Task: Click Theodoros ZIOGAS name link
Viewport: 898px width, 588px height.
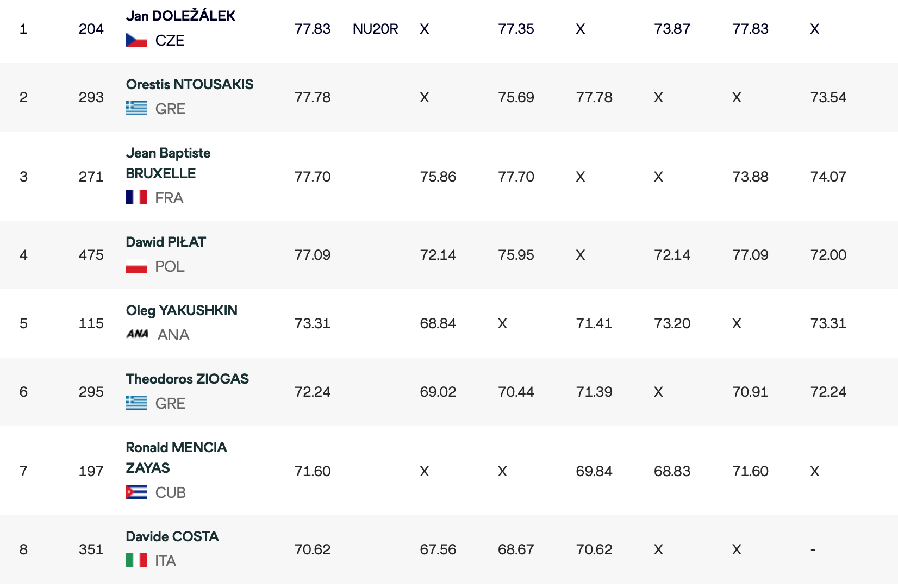Action: pyautogui.click(x=188, y=379)
